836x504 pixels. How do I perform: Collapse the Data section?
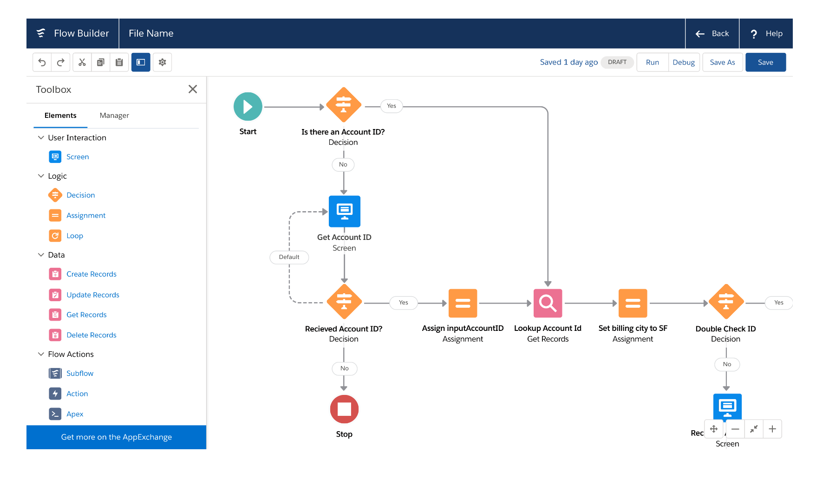[x=41, y=255]
